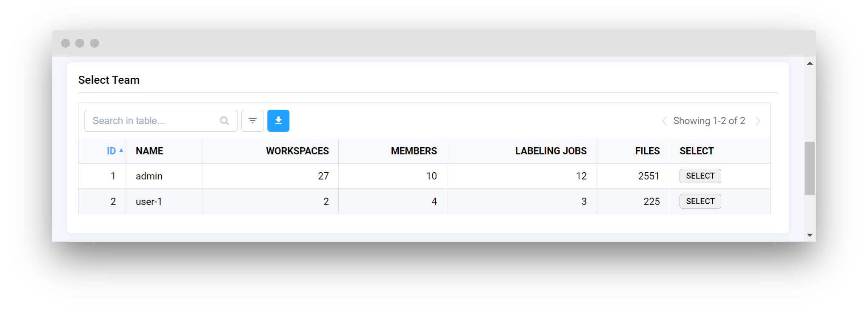Open the filter options icon

[252, 120]
